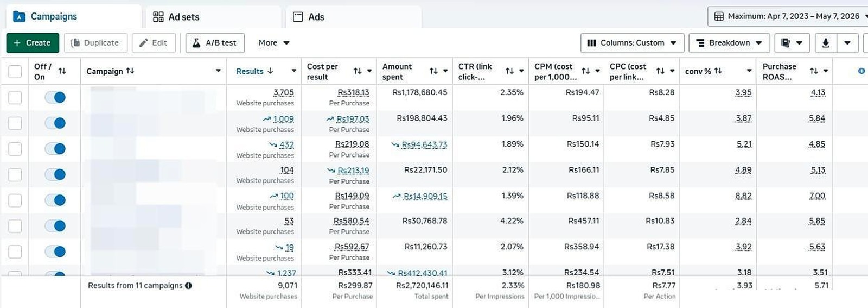Toggle off the campaign with 53 results

coord(55,225)
